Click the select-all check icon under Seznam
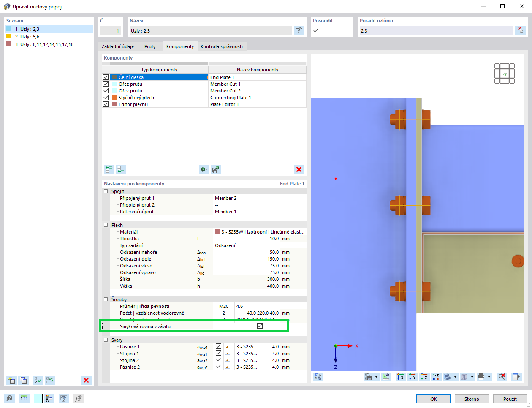The width and height of the screenshot is (532, 408). click(x=38, y=380)
